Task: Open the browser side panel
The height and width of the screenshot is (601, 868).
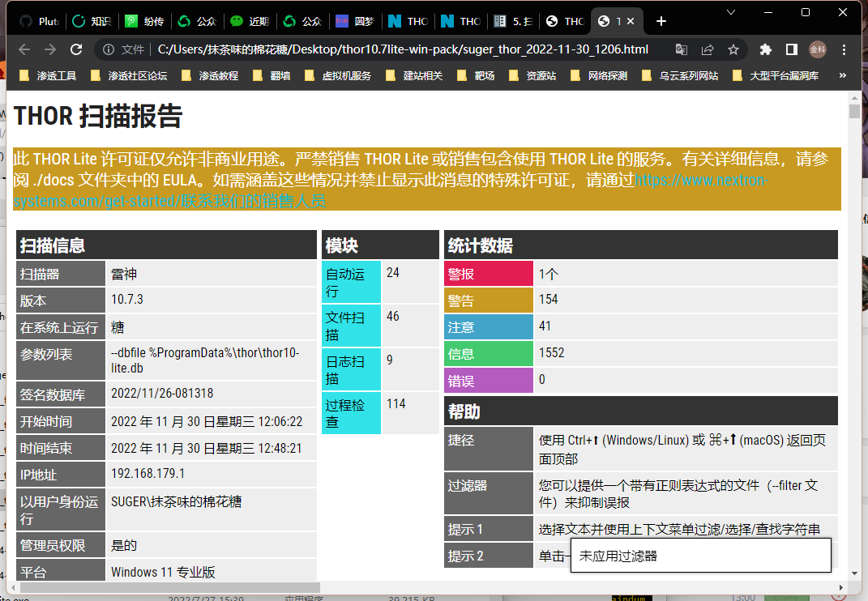Action: coord(792,49)
